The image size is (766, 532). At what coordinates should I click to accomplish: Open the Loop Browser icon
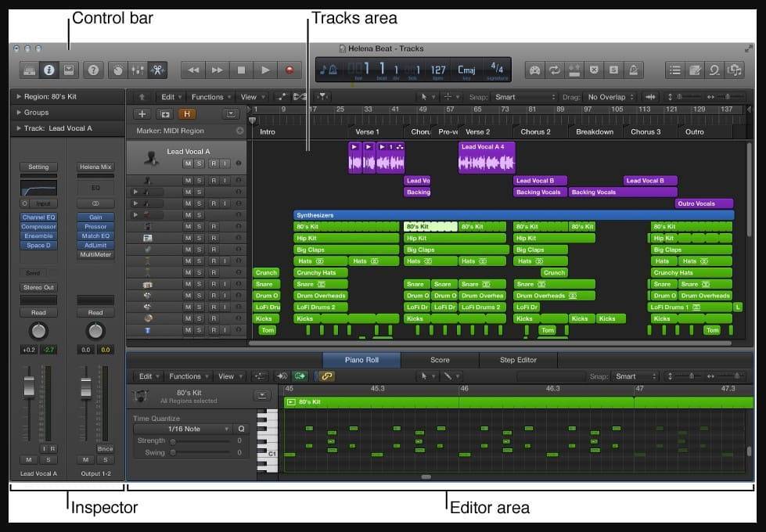point(714,70)
